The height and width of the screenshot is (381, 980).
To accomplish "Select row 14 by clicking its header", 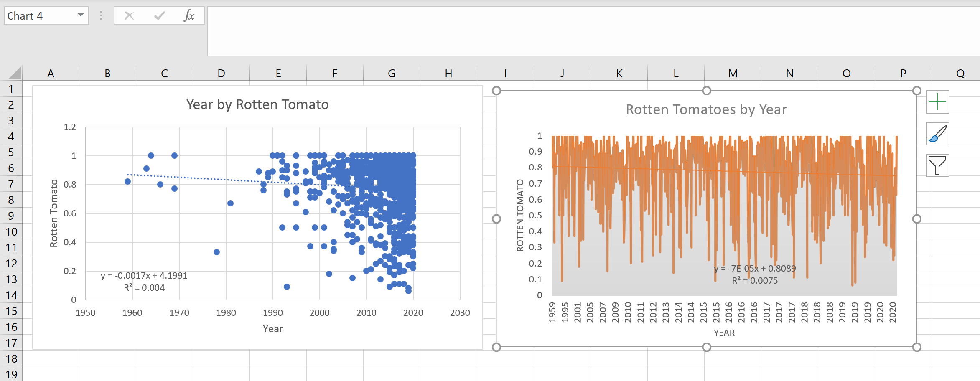I will point(12,295).
